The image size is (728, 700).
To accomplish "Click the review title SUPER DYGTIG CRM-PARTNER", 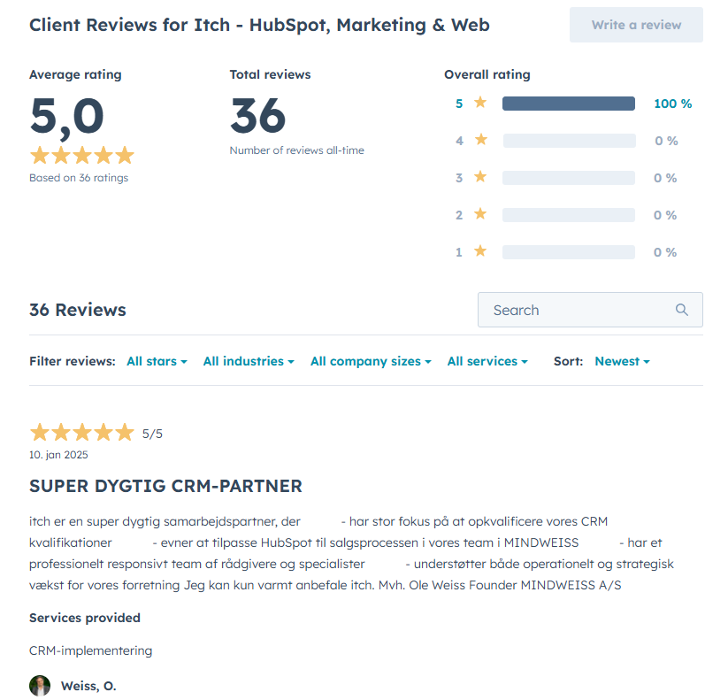I will pos(165,486).
